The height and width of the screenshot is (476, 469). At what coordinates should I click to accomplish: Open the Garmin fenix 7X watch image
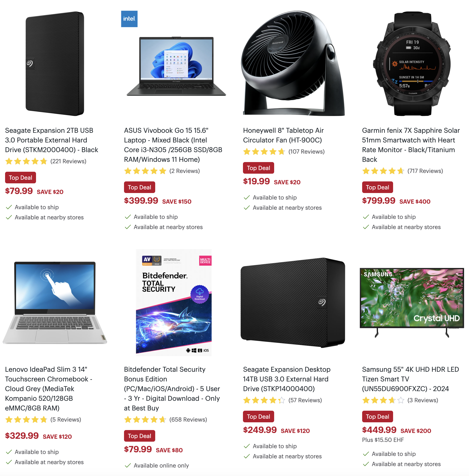[x=412, y=64]
